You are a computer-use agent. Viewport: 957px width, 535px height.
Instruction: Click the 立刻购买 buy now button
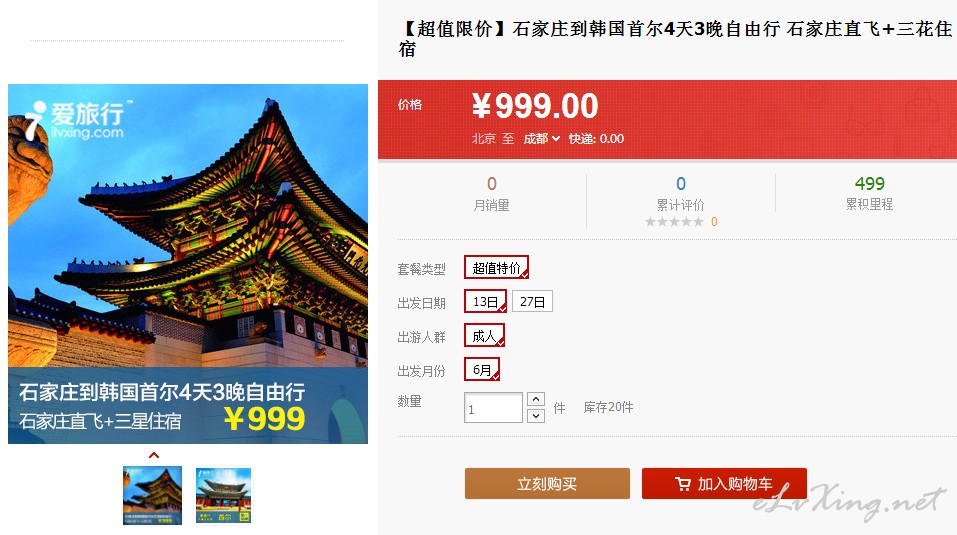click(547, 484)
